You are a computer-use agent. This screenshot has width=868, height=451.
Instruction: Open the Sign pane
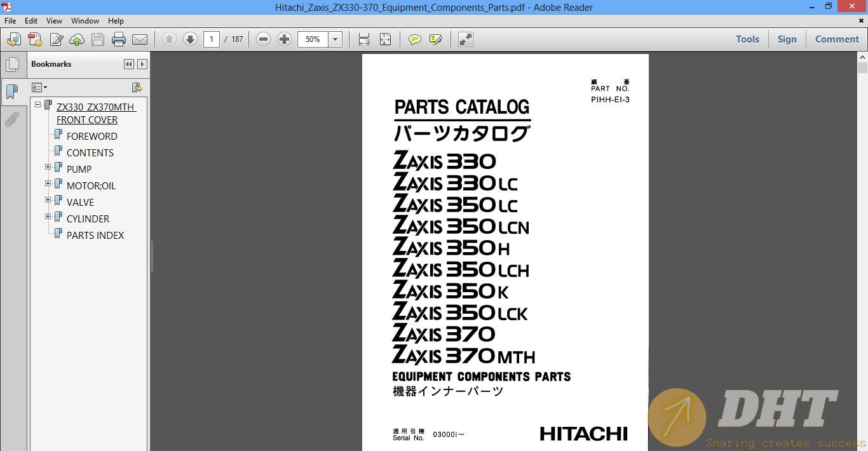[x=787, y=39]
